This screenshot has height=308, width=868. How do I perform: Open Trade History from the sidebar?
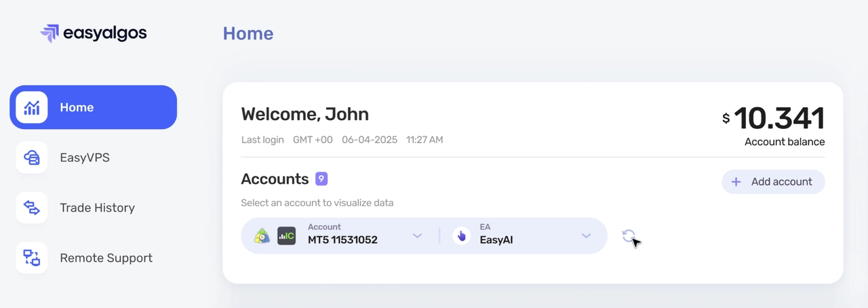point(97,208)
